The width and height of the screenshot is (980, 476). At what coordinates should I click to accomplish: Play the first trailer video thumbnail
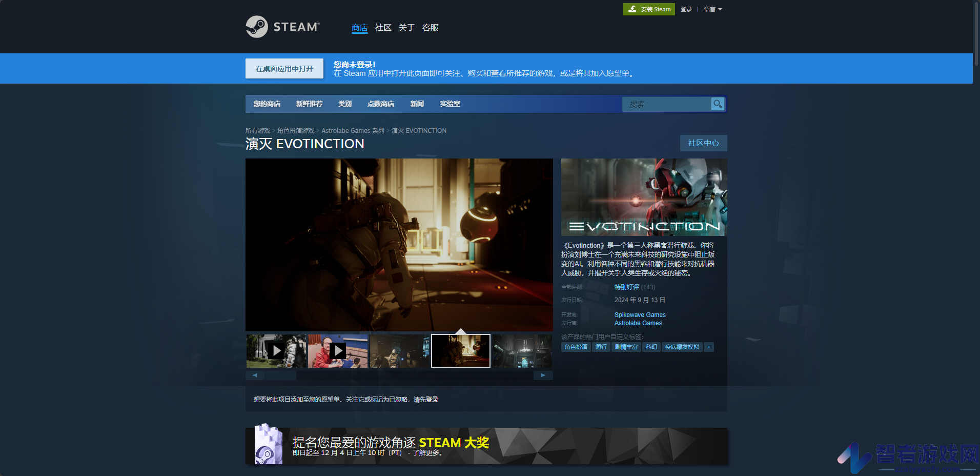coord(276,351)
